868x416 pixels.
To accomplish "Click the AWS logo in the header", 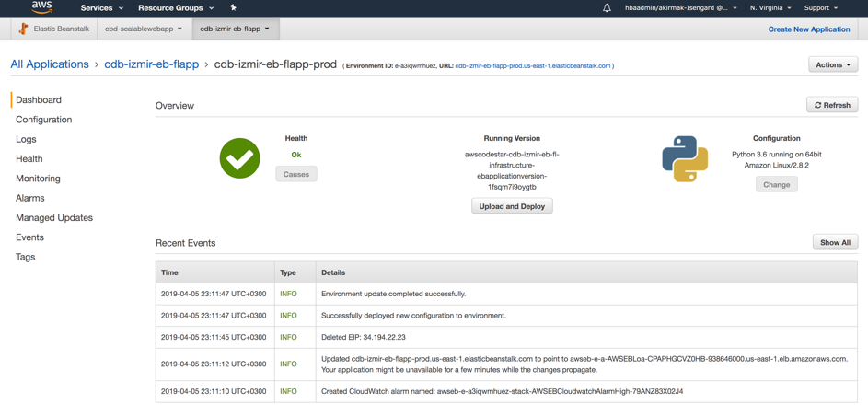I will (x=42, y=7).
